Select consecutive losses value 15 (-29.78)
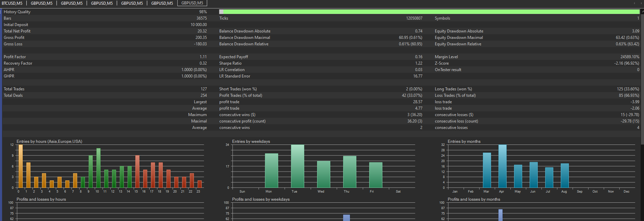This screenshot has height=221, width=644. tap(630, 115)
